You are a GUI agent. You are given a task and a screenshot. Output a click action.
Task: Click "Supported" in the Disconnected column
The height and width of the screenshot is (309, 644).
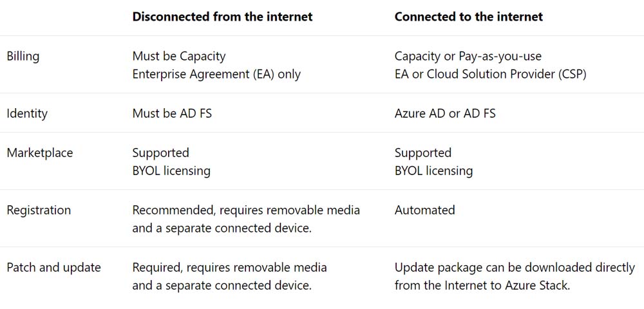(161, 153)
